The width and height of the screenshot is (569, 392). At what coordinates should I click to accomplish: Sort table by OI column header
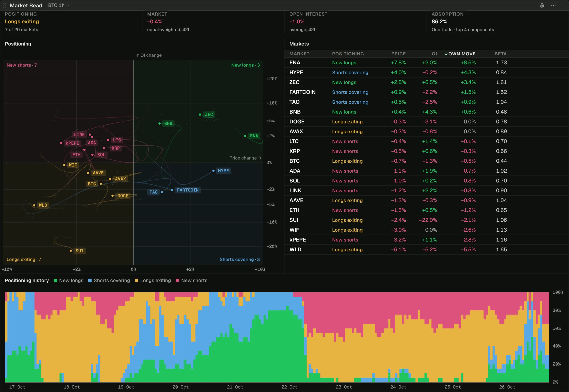point(434,54)
